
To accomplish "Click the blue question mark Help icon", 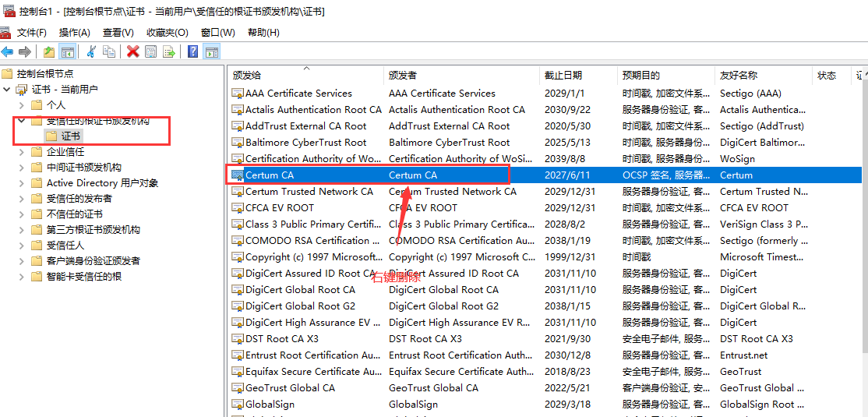I will tap(192, 51).
